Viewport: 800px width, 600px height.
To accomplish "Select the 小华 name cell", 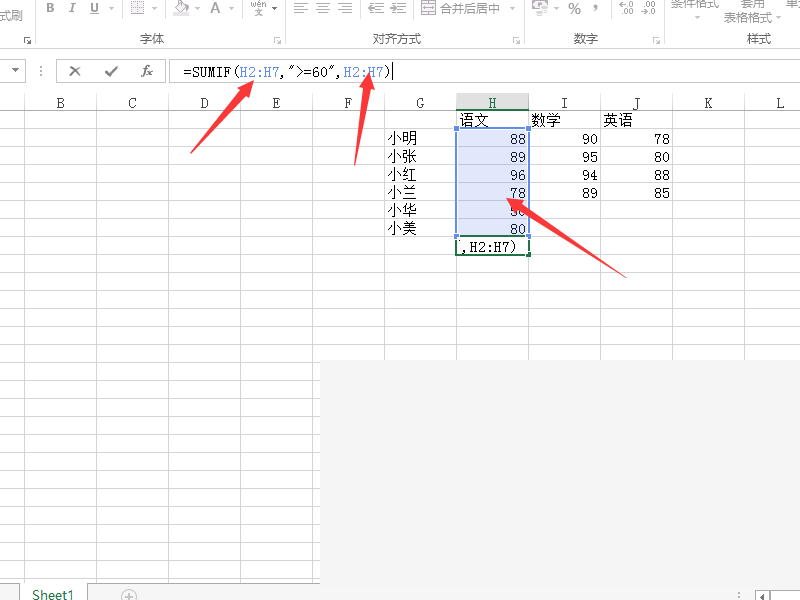I will pos(420,210).
